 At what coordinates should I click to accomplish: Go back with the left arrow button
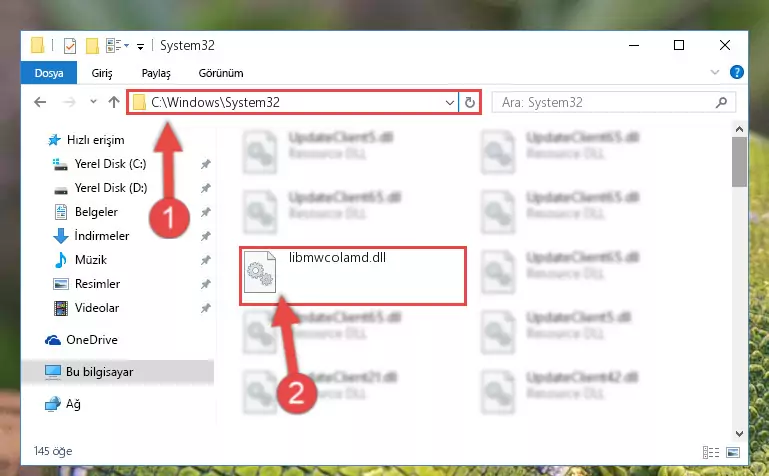tap(40, 102)
